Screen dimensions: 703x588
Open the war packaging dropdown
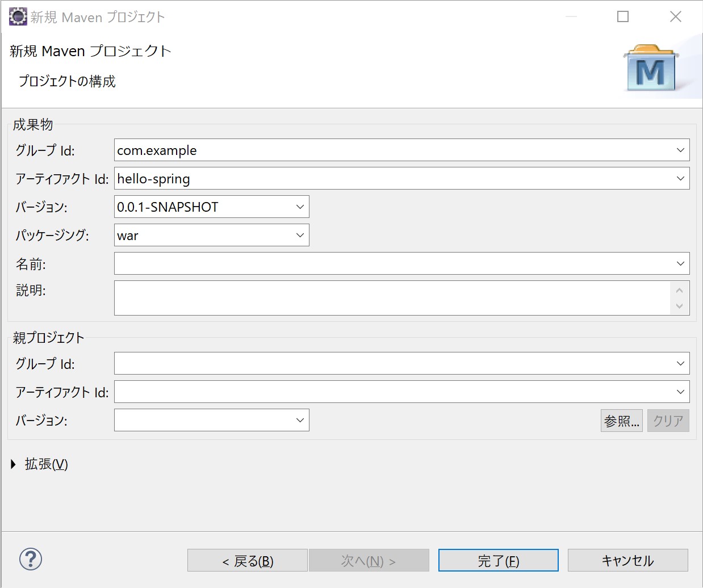coord(300,236)
